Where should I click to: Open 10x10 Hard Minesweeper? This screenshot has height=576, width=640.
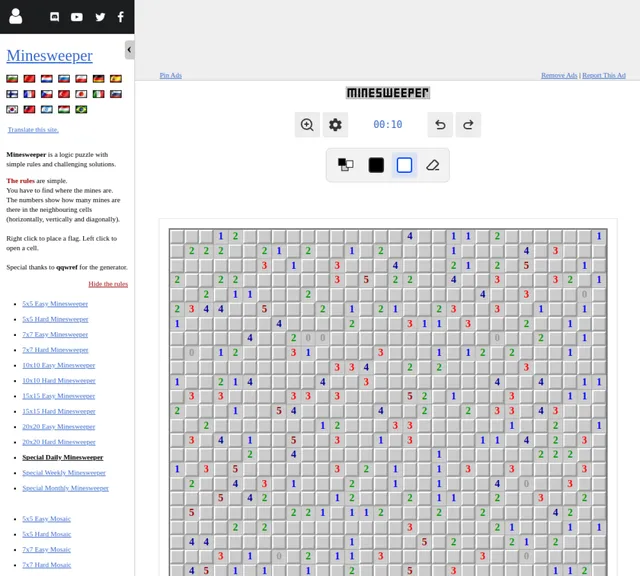pyautogui.click(x=59, y=380)
